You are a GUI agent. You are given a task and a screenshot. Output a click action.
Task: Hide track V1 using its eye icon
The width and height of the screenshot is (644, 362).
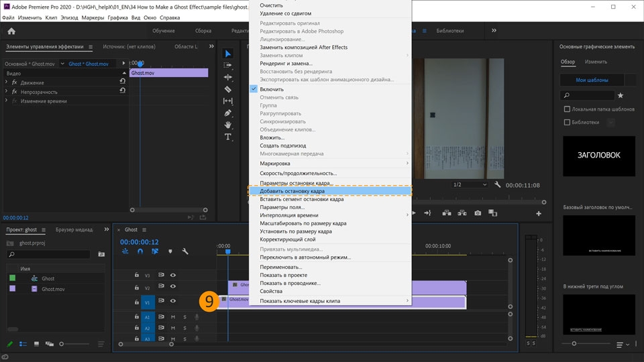(x=173, y=302)
